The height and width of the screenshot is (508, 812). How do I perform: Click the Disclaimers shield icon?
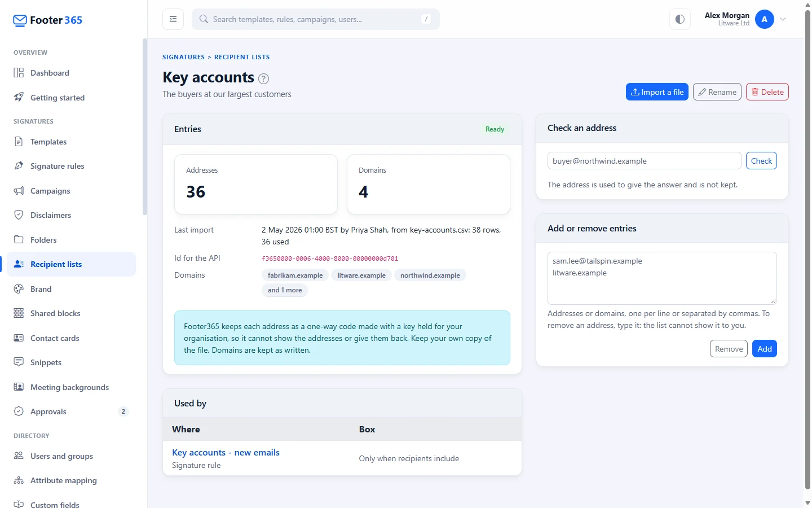(x=19, y=214)
